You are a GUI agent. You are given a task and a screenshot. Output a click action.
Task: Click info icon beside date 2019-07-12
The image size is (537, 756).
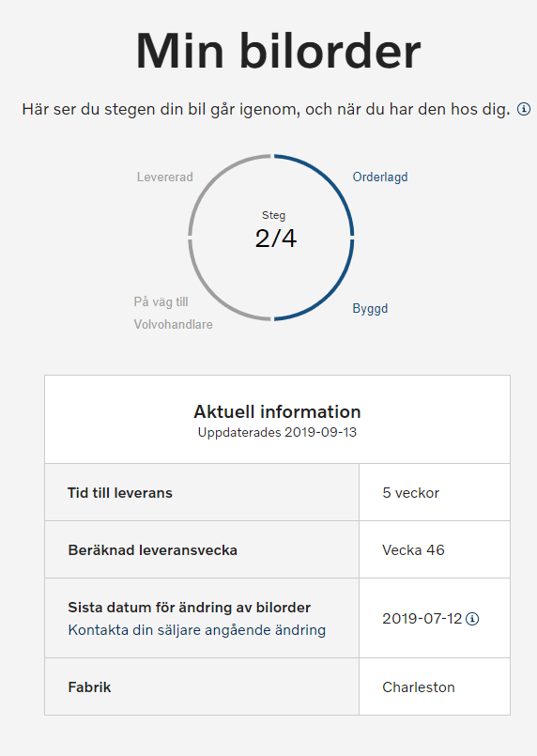pyautogui.click(x=472, y=619)
